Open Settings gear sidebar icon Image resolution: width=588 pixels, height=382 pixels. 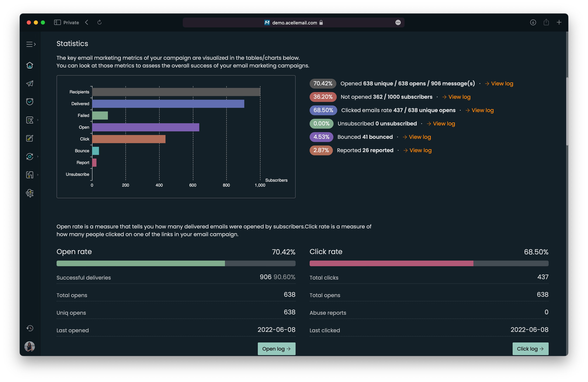(x=30, y=193)
